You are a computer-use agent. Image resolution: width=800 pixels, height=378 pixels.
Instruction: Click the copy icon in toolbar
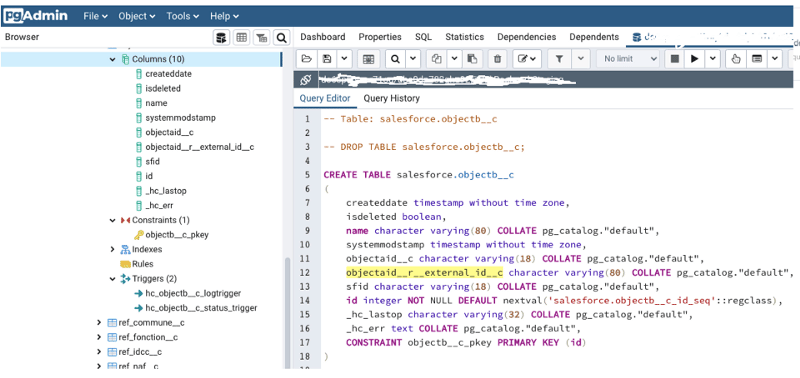point(437,59)
